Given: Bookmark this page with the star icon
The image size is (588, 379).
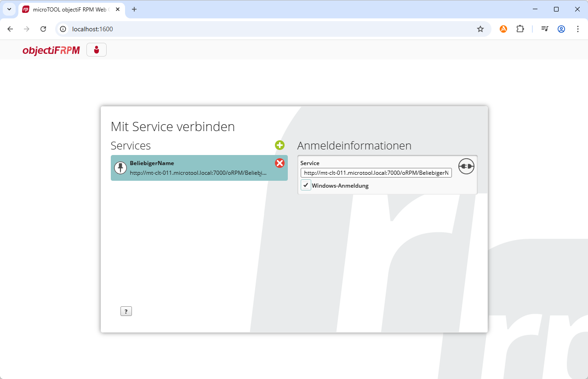Looking at the screenshot, I should tap(480, 29).
